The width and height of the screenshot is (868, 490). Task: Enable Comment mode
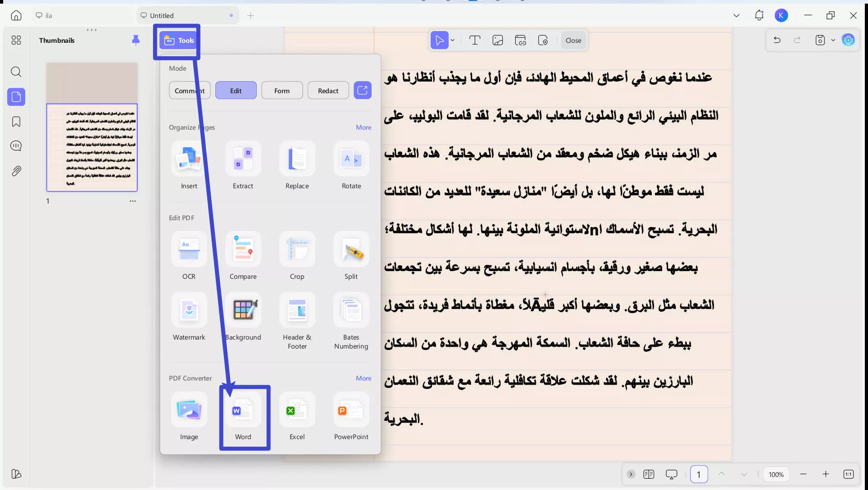point(189,90)
